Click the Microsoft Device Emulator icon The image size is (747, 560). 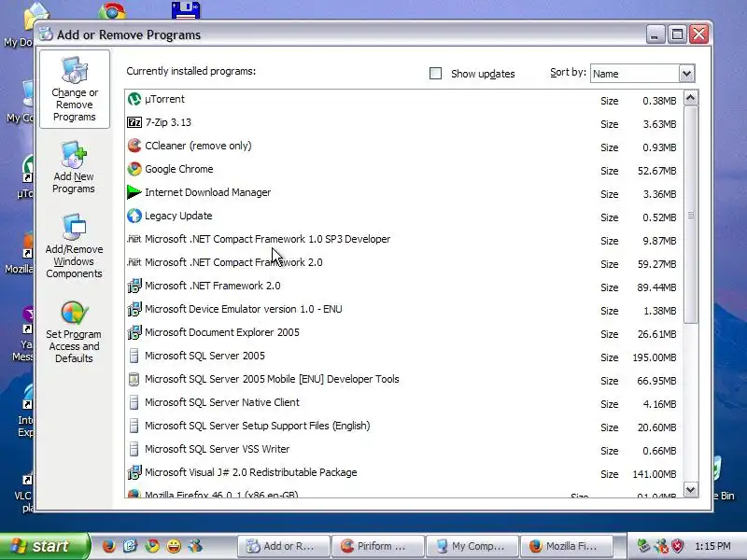point(134,309)
